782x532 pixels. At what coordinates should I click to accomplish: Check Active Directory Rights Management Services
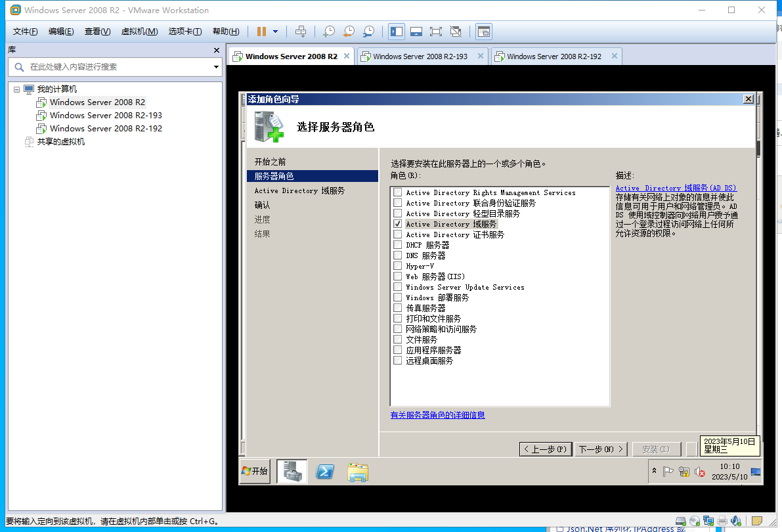(x=397, y=192)
